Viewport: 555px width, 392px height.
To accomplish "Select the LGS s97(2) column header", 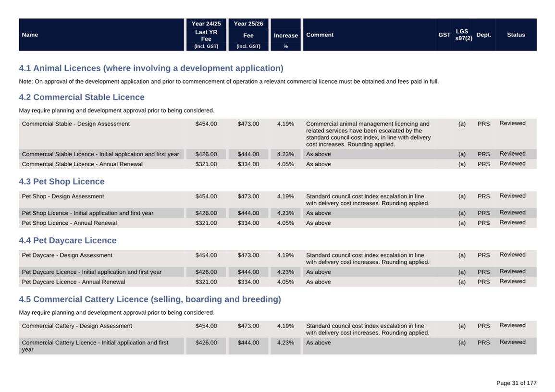I will pos(463,35).
